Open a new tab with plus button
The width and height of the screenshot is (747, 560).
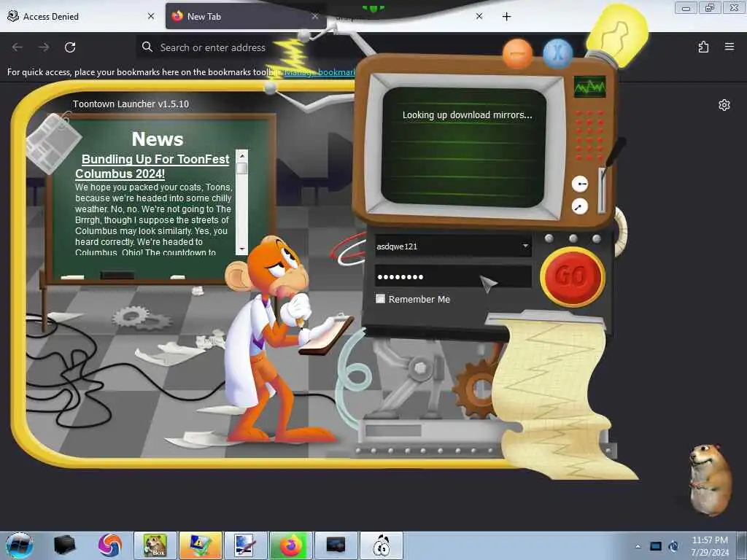[506, 17]
